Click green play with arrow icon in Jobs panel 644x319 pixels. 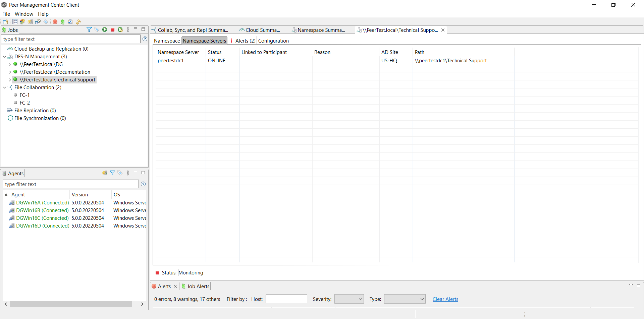tap(120, 30)
